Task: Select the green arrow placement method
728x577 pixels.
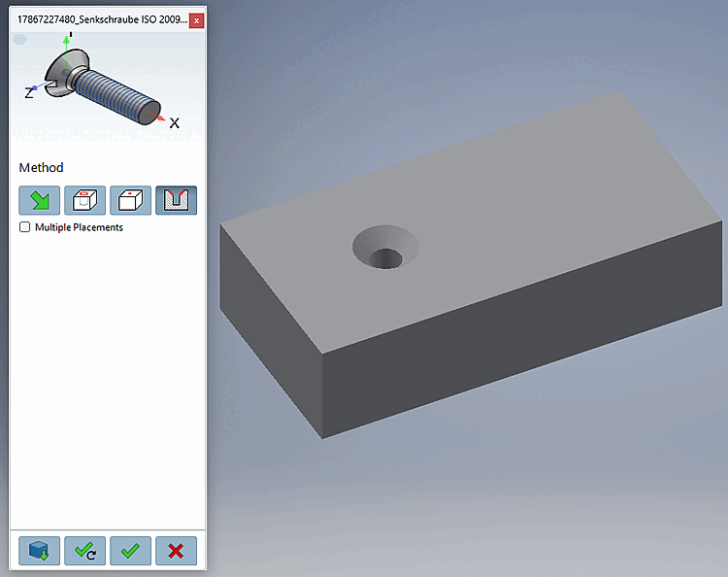Action: click(40, 200)
